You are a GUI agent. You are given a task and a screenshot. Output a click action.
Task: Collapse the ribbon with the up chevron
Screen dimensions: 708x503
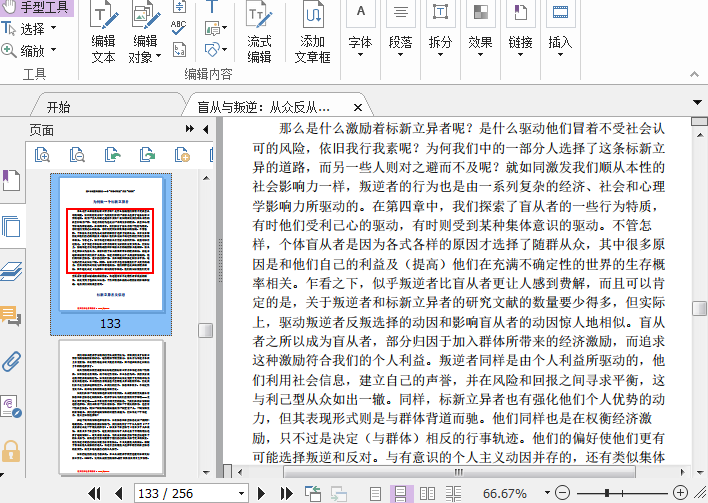coord(694,75)
